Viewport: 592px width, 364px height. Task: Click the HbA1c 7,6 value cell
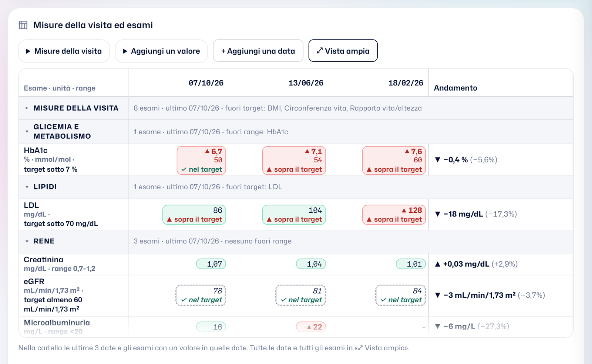pos(394,160)
